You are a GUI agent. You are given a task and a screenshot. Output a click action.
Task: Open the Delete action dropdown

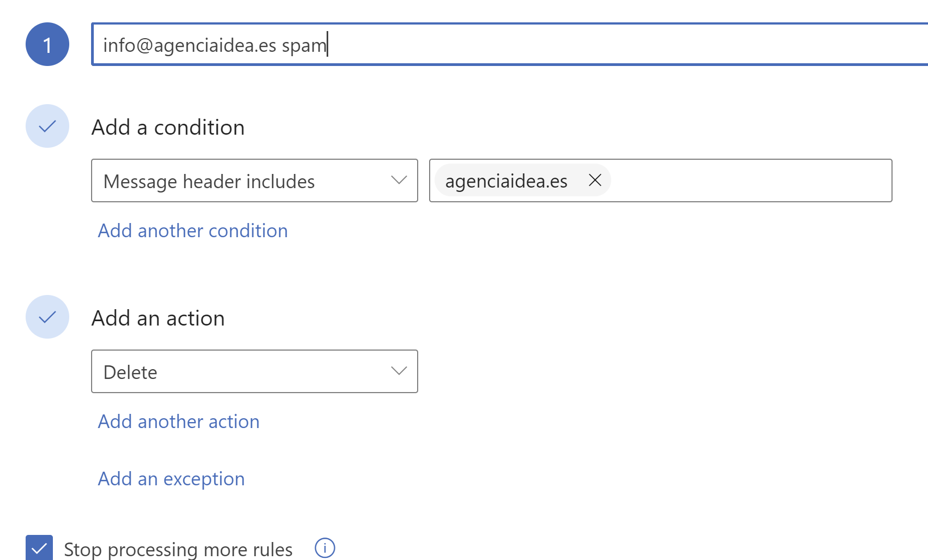tap(255, 371)
